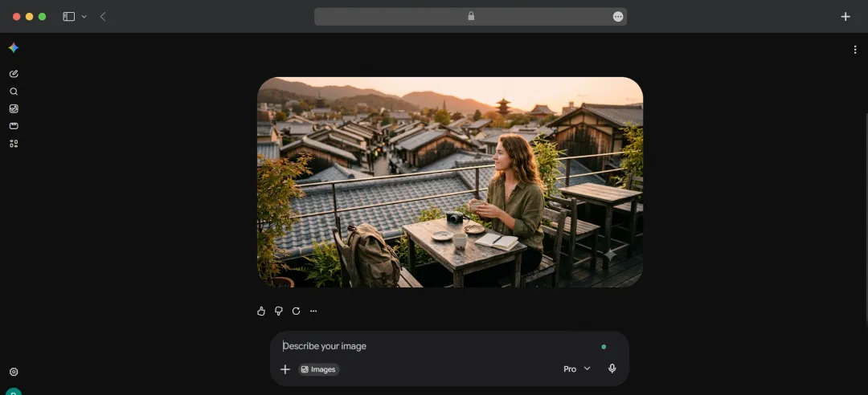Expand the Safari sidebar dropdown chevron
The height and width of the screenshot is (395, 868).
(x=84, y=17)
